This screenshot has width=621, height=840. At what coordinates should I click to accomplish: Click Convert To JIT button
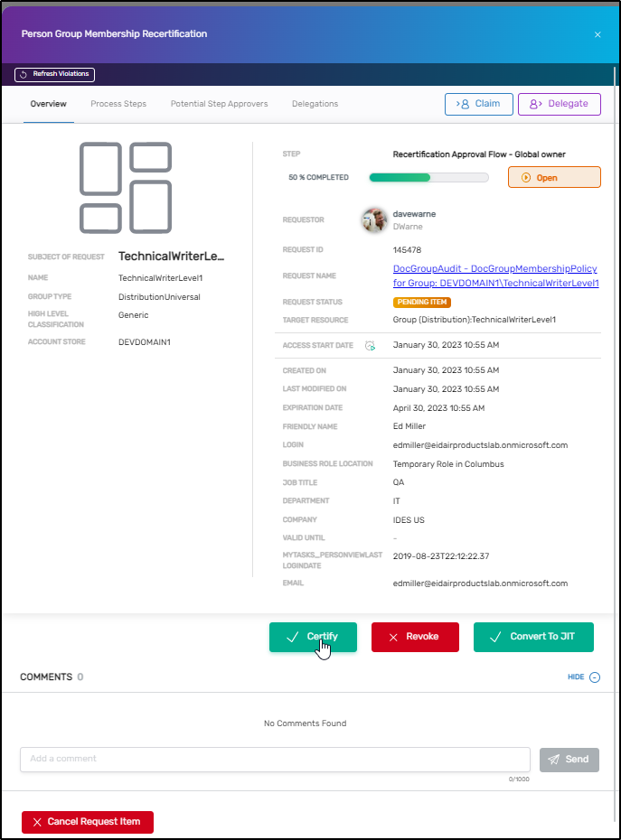click(x=533, y=637)
